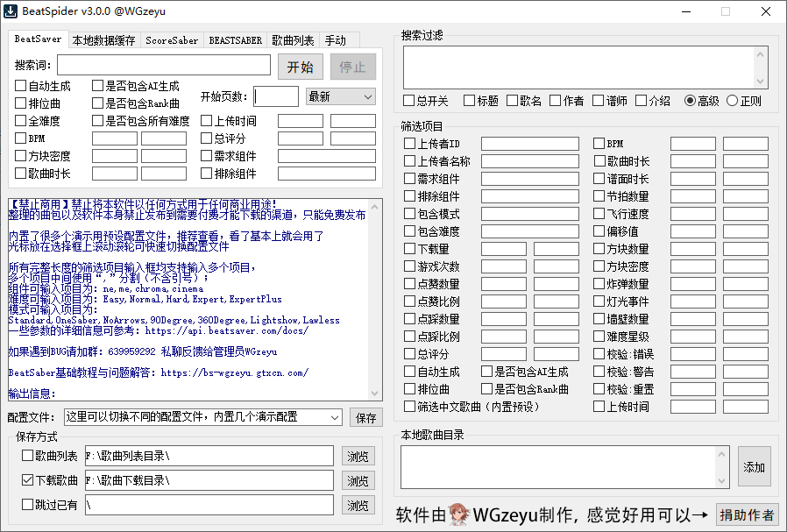787x532 pixels.
Task: Click the BeatSpider app icon in title bar
Action: tap(11, 11)
